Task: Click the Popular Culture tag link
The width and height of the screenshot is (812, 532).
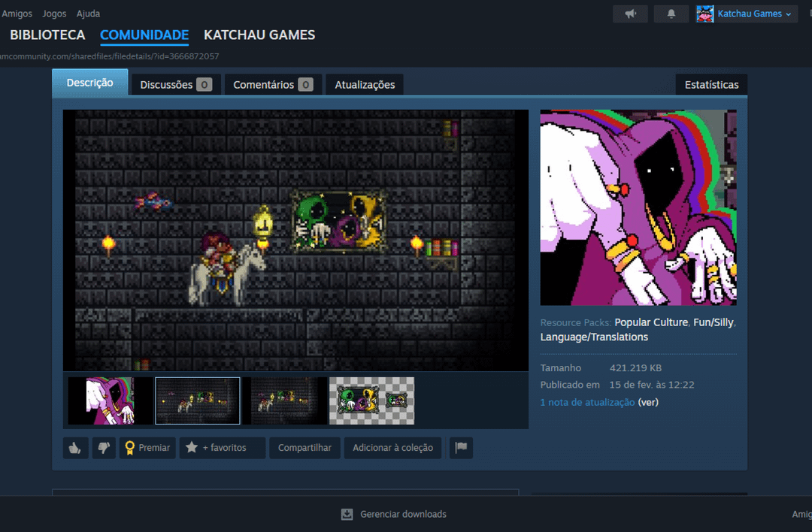Action: pyautogui.click(x=651, y=322)
